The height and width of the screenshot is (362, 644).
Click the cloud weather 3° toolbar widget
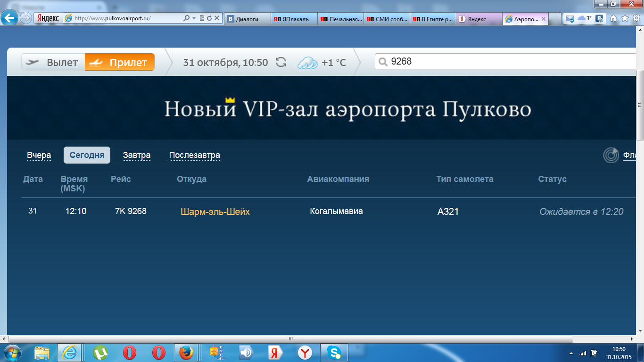[x=585, y=18]
